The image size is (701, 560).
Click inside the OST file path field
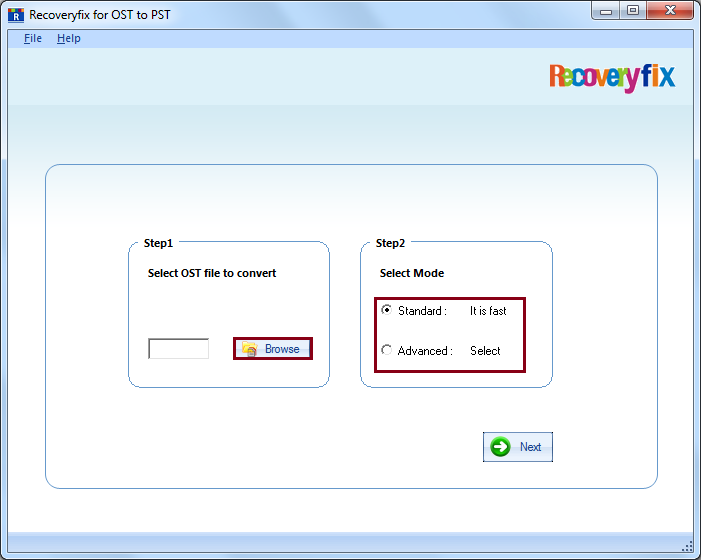(x=178, y=349)
